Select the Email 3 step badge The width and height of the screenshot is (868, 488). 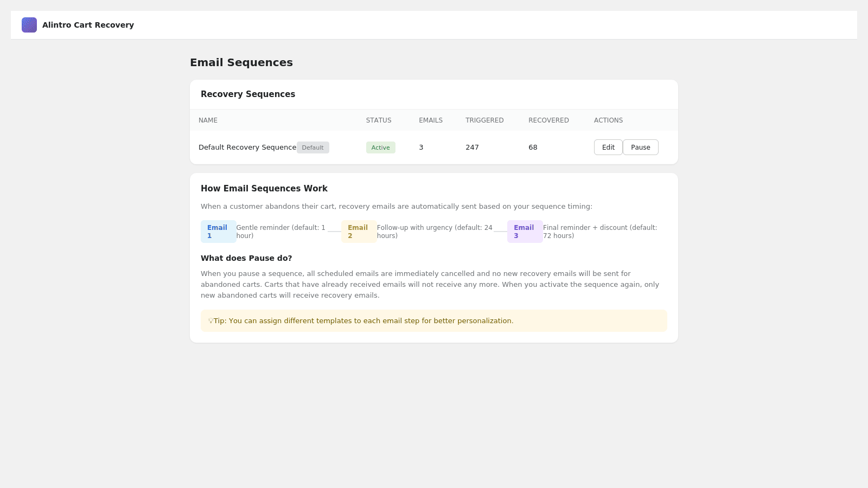click(x=524, y=232)
